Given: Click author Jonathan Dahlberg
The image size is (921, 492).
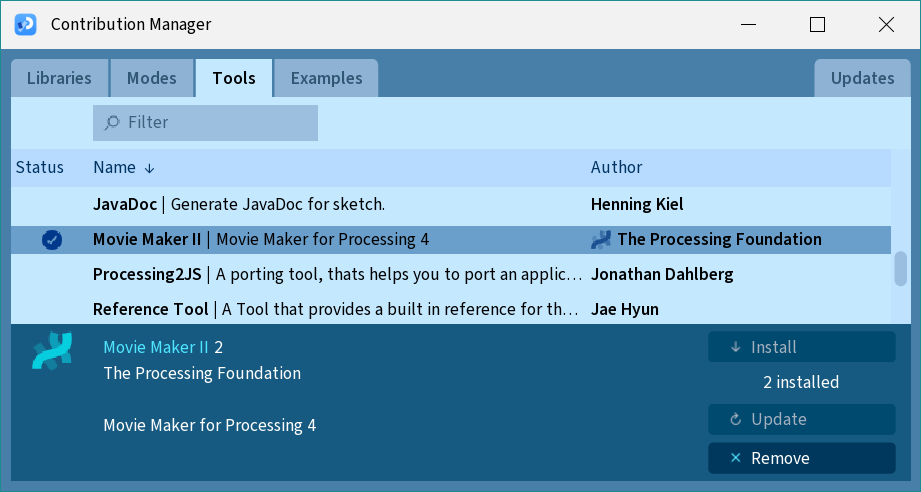Looking at the screenshot, I should pos(662,274).
